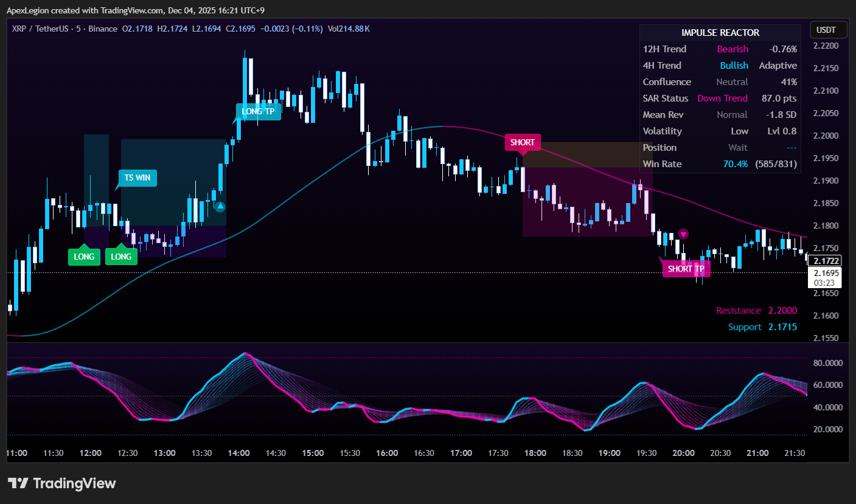Click the 2.2200 price scale label
The width and height of the screenshot is (856, 504).
click(x=826, y=46)
